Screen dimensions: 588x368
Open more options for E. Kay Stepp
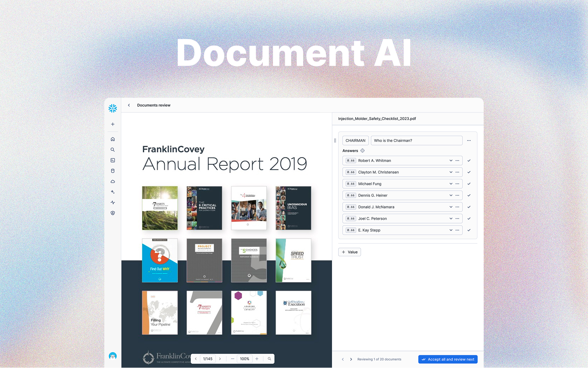pos(457,230)
